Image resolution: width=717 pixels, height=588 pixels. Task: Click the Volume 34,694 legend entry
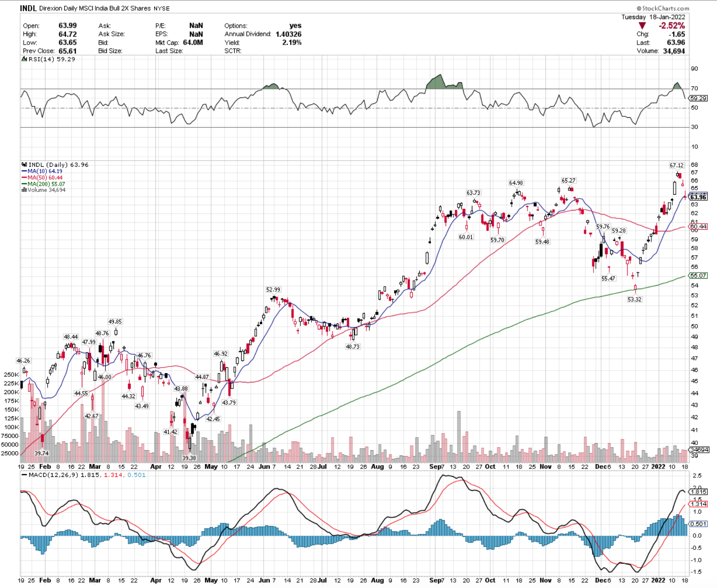43,190
